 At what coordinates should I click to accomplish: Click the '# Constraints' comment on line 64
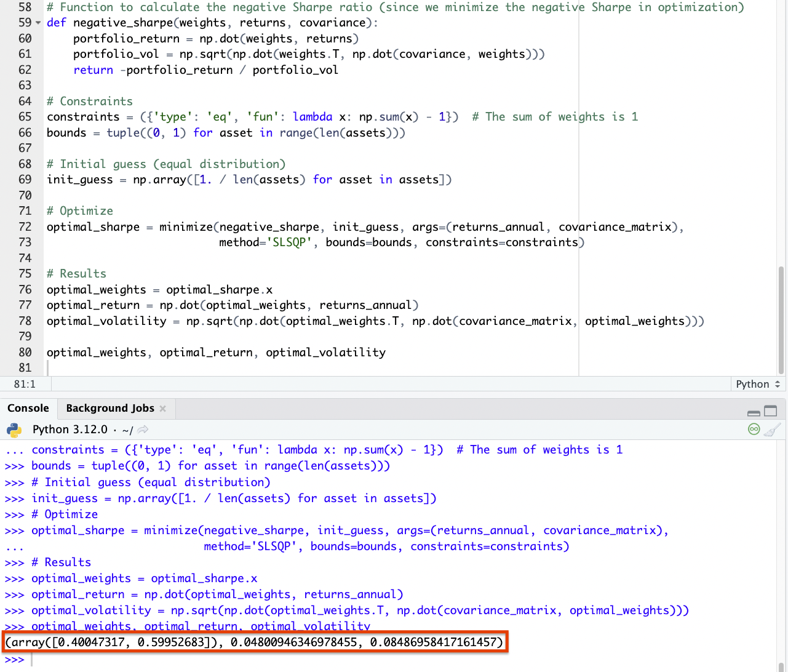point(90,102)
